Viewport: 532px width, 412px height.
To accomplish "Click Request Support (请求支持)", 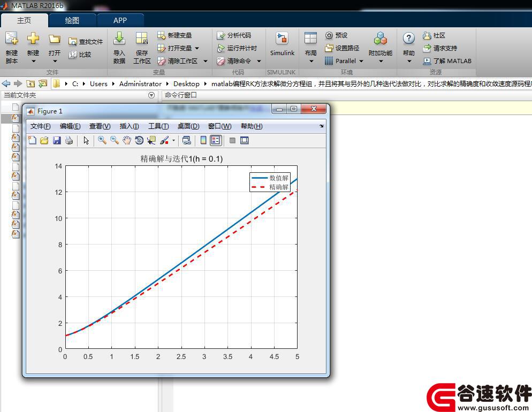I will pyautogui.click(x=440, y=48).
